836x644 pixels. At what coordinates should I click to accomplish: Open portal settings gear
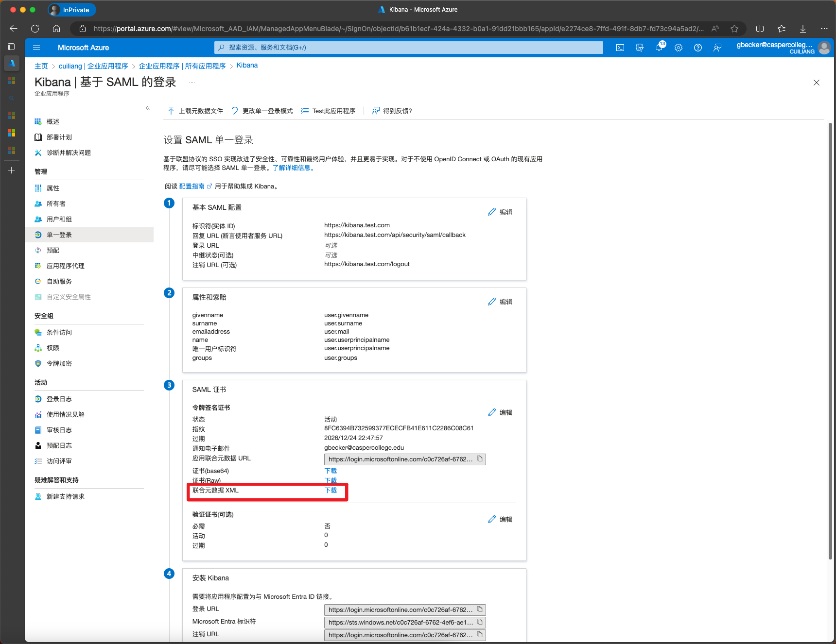tap(679, 48)
